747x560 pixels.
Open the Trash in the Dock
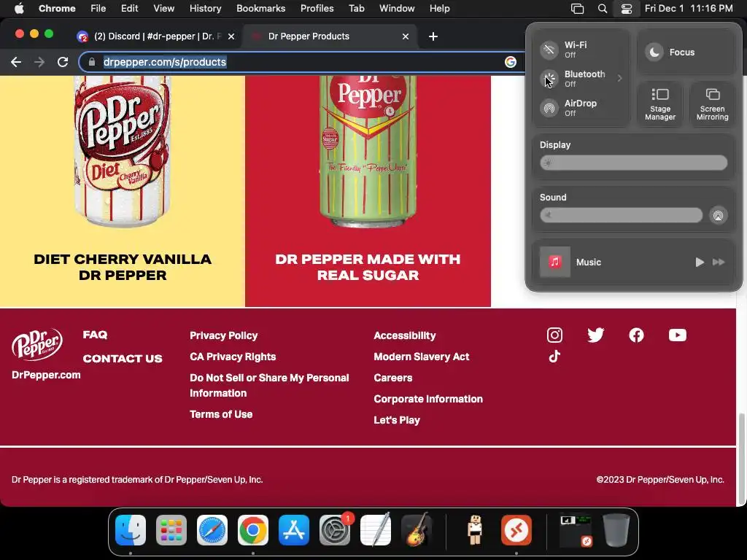(x=616, y=530)
